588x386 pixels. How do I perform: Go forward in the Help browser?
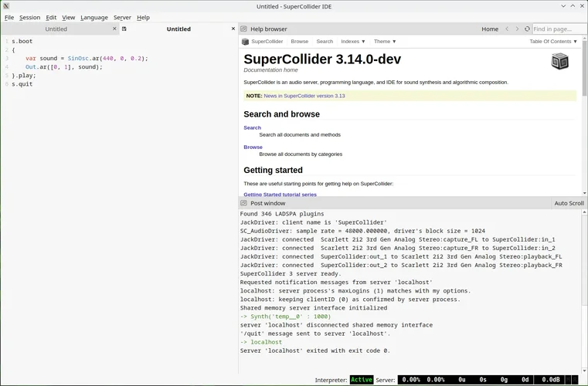[x=518, y=29]
